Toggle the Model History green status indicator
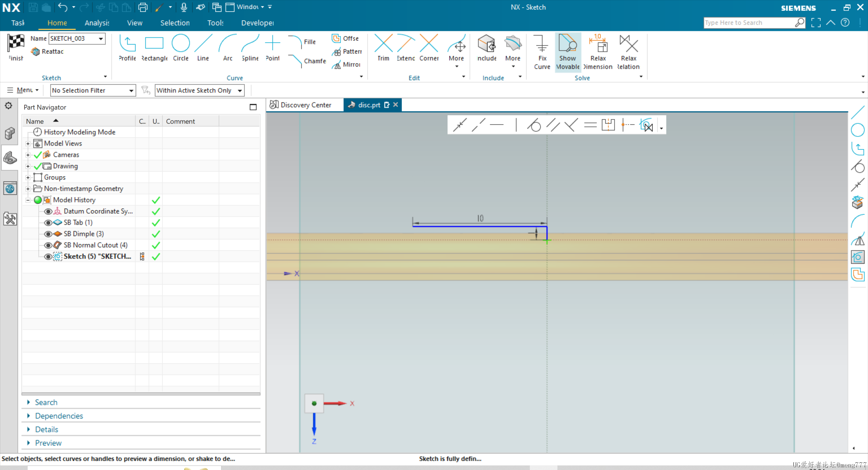Image resolution: width=868 pixels, height=470 pixels. coord(38,200)
